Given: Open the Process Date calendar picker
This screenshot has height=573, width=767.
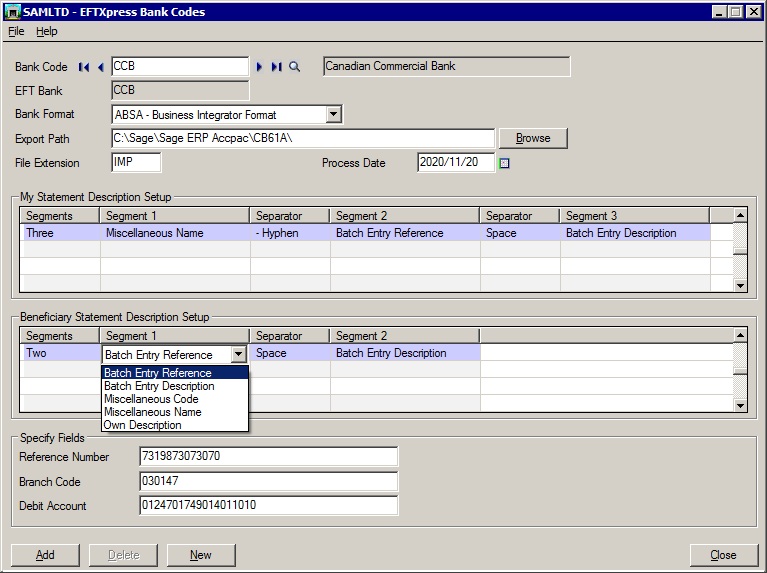Looking at the screenshot, I should coord(504,163).
